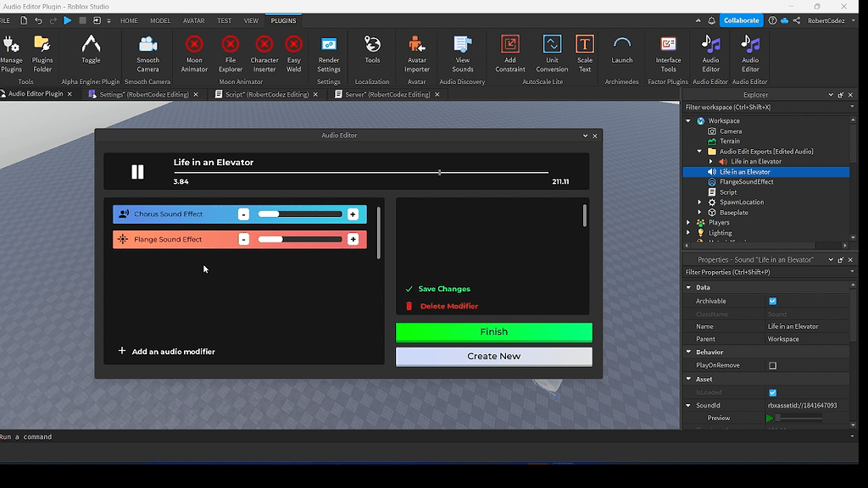
Task: Expand the SpawnLocation node
Action: 699,202
